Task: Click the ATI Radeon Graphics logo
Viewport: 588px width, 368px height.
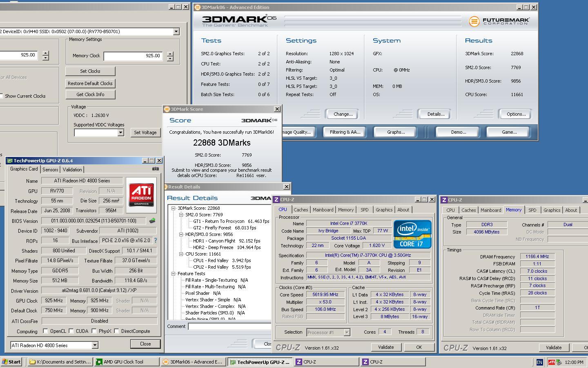Action: click(141, 194)
